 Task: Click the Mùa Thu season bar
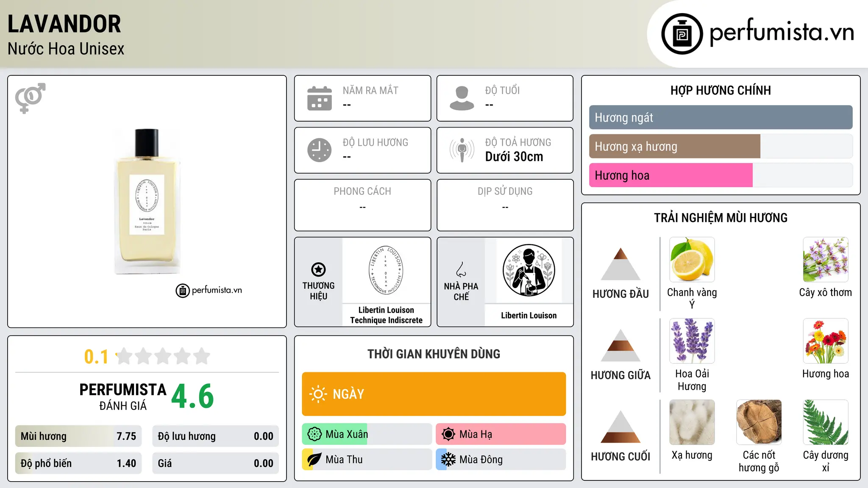(x=367, y=460)
